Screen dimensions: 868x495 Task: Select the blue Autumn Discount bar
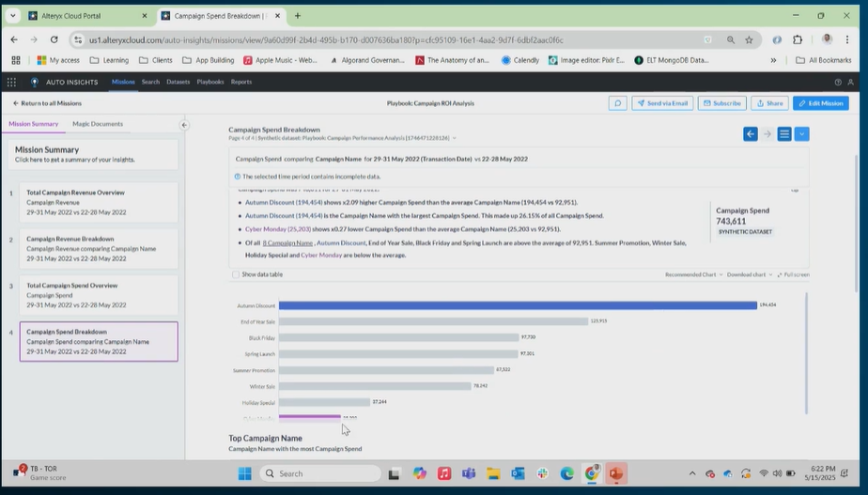click(518, 305)
